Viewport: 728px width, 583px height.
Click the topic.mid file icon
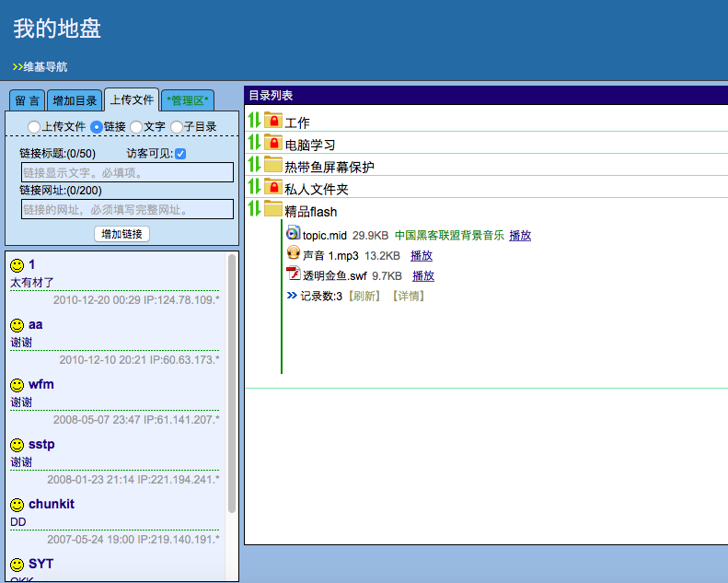click(294, 233)
